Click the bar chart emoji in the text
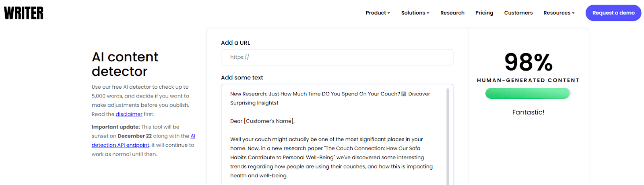The height and width of the screenshot is (185, 644). pos(404,94)
